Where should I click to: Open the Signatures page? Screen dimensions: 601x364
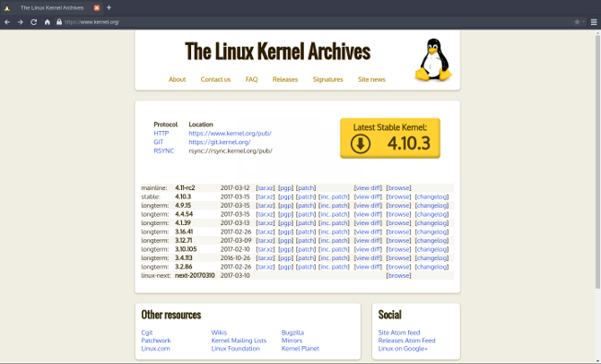[327, 79]
